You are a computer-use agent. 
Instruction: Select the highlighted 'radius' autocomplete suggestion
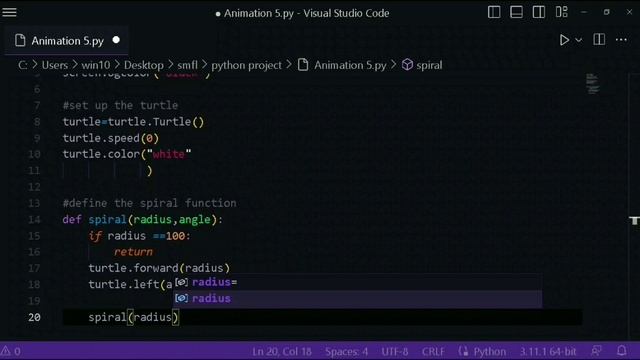tap(358, 298)
